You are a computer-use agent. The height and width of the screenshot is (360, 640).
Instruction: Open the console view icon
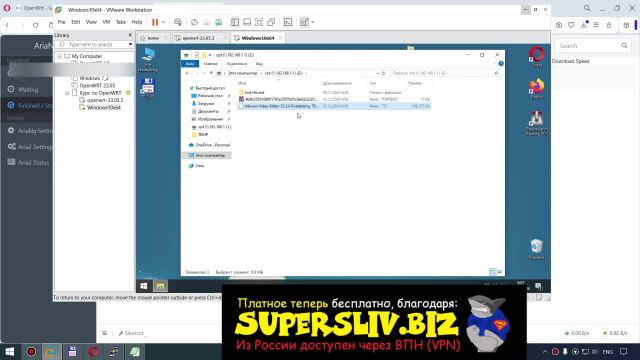288,22
